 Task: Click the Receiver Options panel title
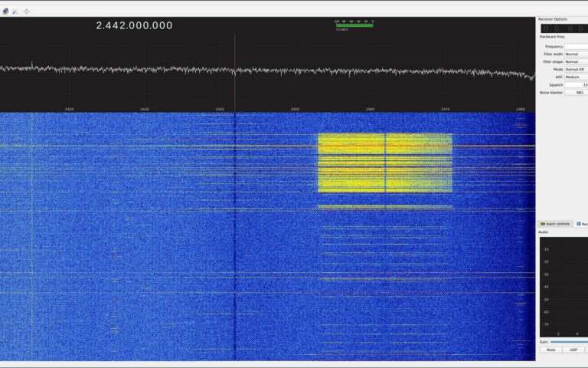tap(552, 19)
